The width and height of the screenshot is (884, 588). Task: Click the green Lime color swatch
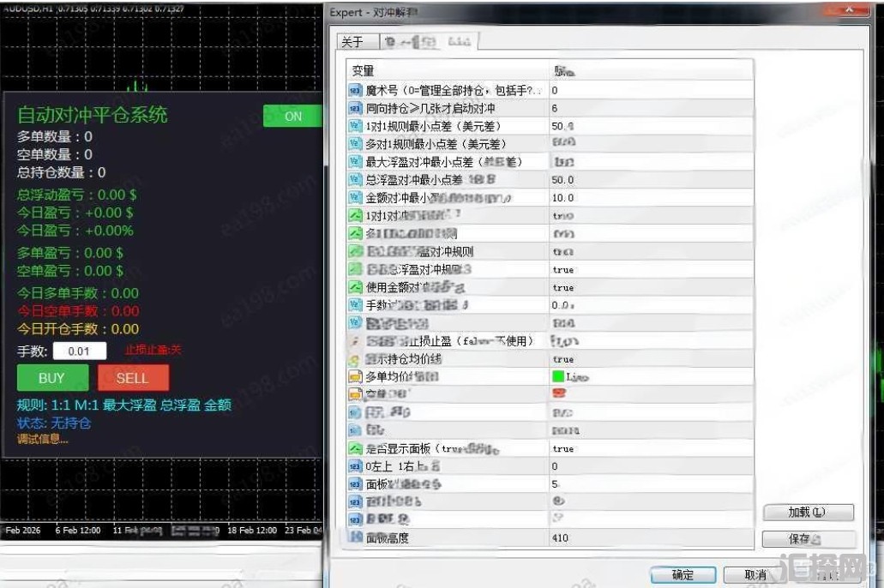coord(558,376)
